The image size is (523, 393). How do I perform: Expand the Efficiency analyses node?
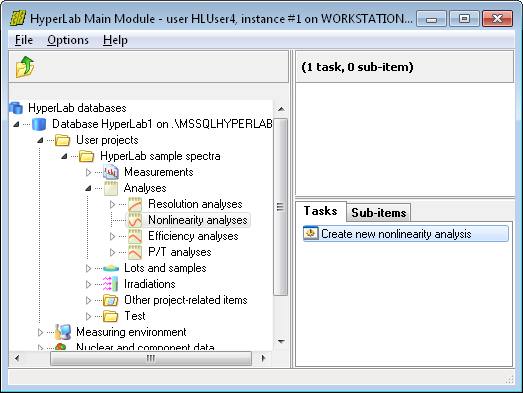click(x=112, y=237)
